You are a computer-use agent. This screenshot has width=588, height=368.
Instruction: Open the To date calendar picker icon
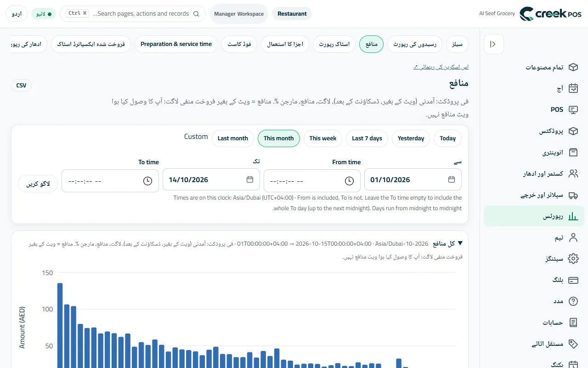[250, 179]
